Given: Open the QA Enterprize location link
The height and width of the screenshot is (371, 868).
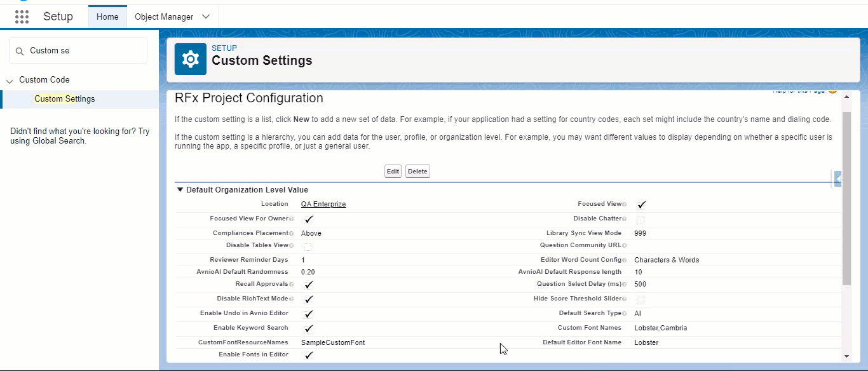Looking at the screenshot, I should click(323, 205).
